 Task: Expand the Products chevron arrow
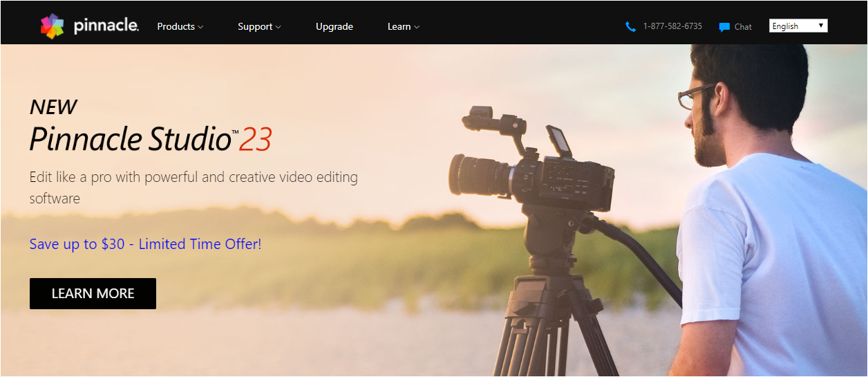(200, 27)
